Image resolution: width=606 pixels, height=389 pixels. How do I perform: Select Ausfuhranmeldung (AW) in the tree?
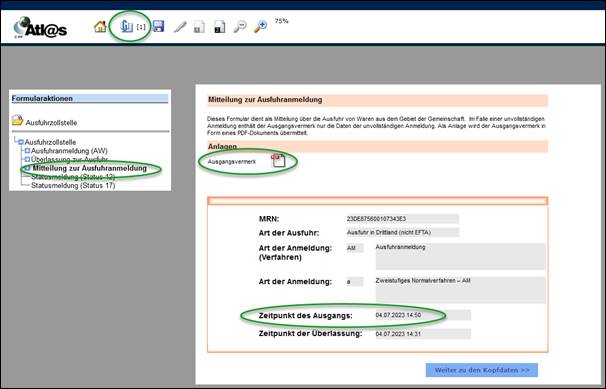(x=69, y=151)
